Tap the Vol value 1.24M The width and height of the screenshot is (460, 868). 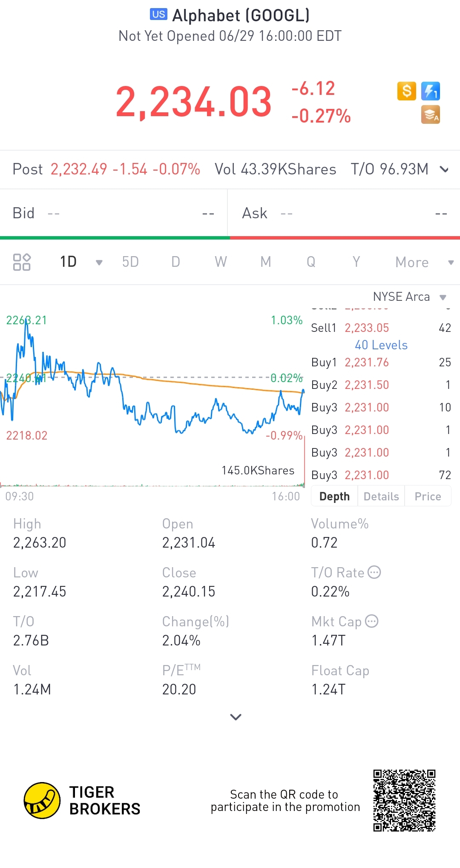[32, 689]
